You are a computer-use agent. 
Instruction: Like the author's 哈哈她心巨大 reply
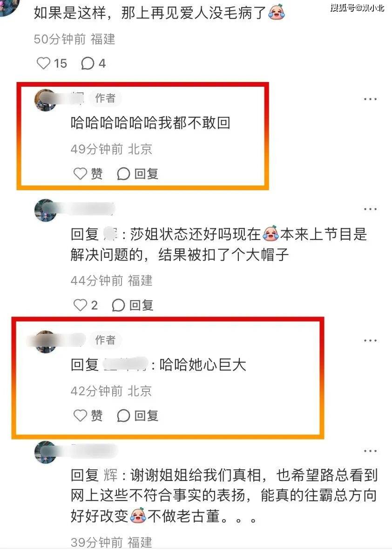[88, 416]
